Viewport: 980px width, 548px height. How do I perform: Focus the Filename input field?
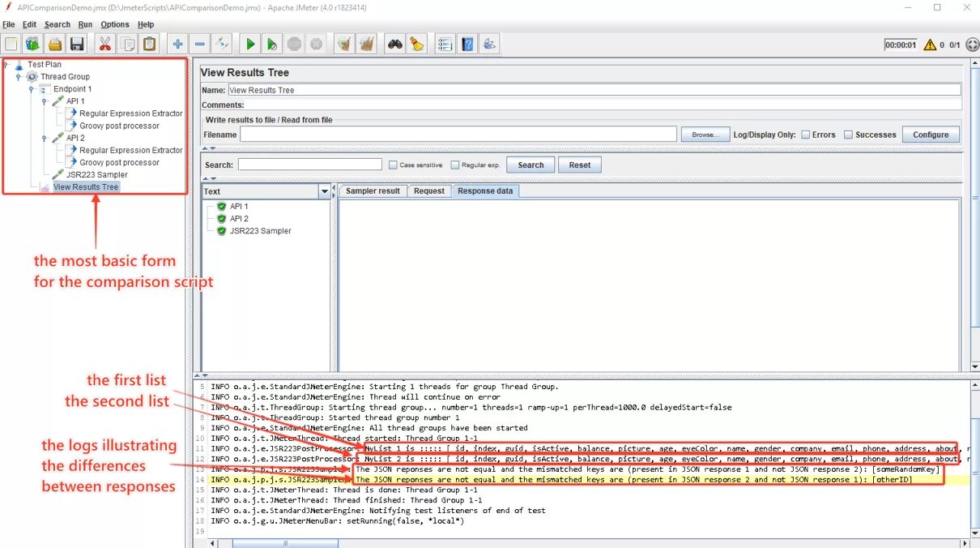pos(458,135)
